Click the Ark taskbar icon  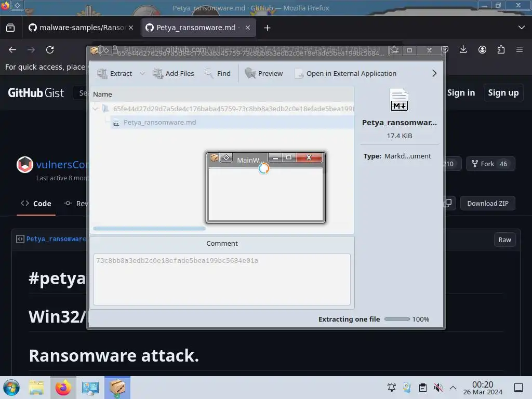coord(117,388)
